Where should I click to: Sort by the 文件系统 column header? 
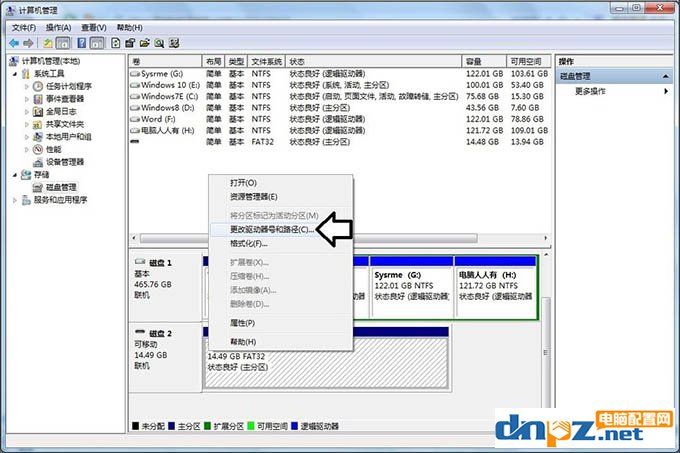click(267, 62)
